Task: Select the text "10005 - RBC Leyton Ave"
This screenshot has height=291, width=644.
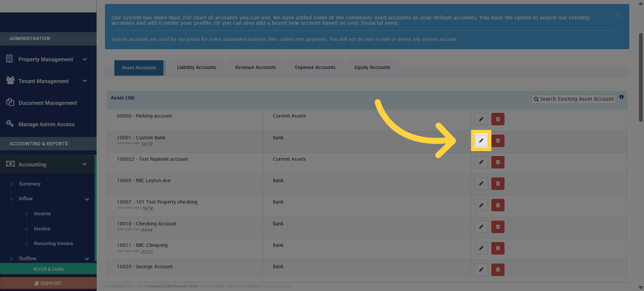Action: 144,180
